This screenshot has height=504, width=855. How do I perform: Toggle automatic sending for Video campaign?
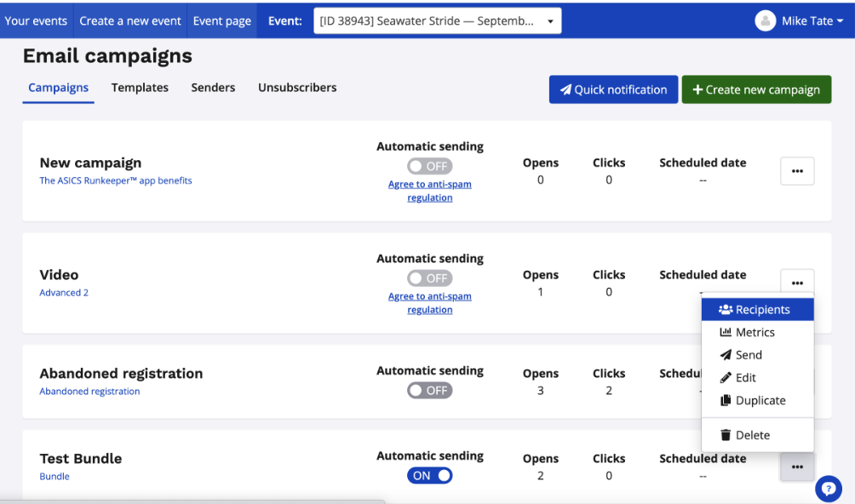[429, 278]
